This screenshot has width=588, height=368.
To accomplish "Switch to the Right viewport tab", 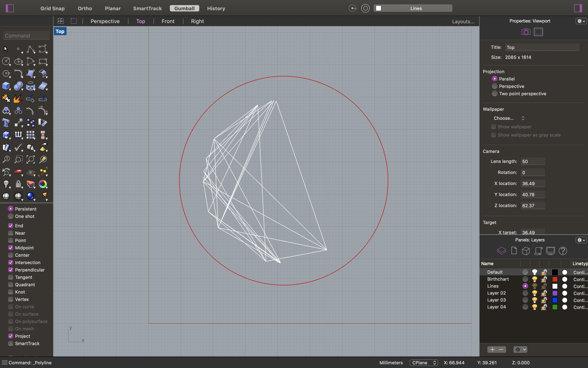I will coord(197,21).
